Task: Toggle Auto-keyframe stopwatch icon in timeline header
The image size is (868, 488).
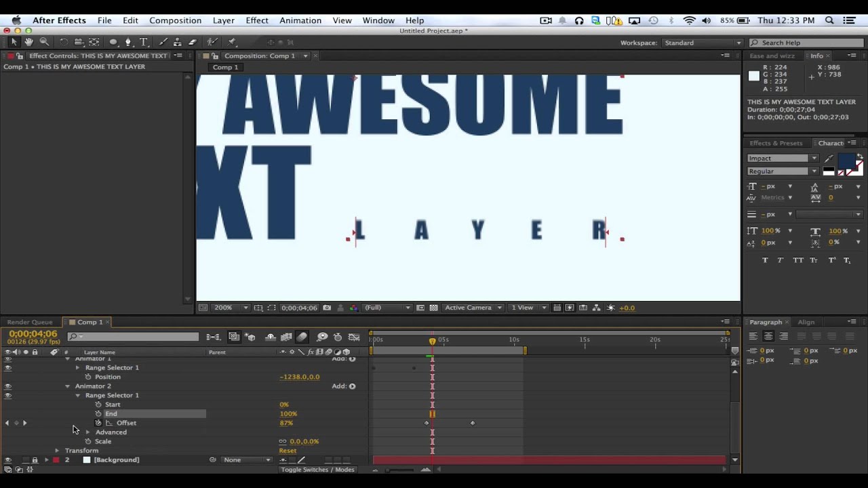Action: [338, 337]
